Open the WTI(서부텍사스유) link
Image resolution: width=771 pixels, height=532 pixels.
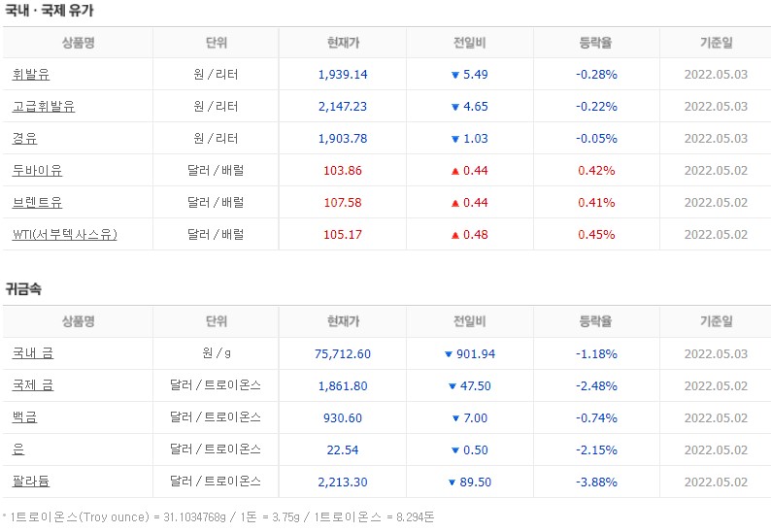[x=64, y=235]
